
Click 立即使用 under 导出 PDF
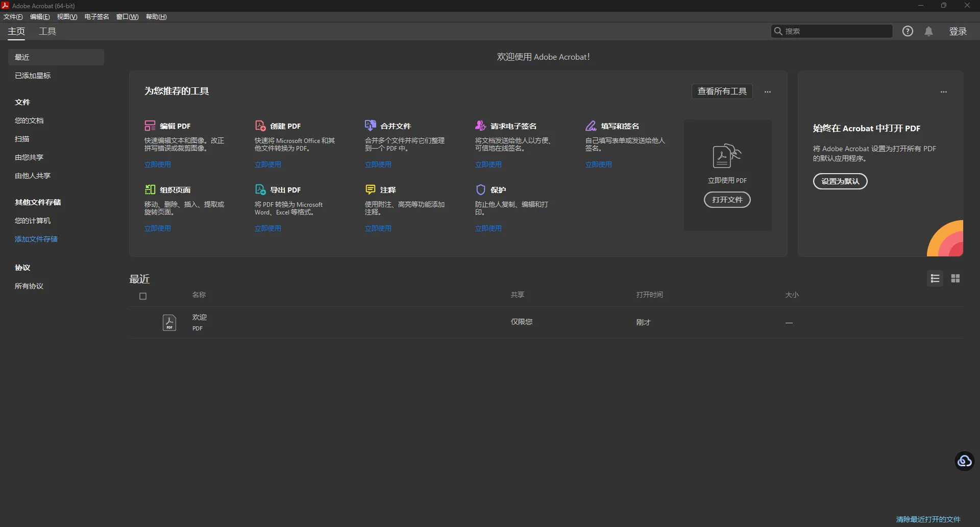pos(268,228)
